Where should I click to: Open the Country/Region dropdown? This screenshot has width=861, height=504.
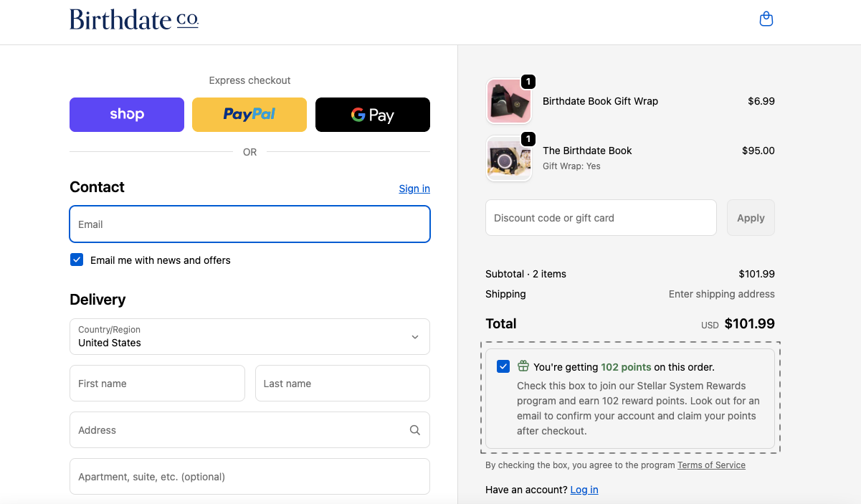[249, 336]
